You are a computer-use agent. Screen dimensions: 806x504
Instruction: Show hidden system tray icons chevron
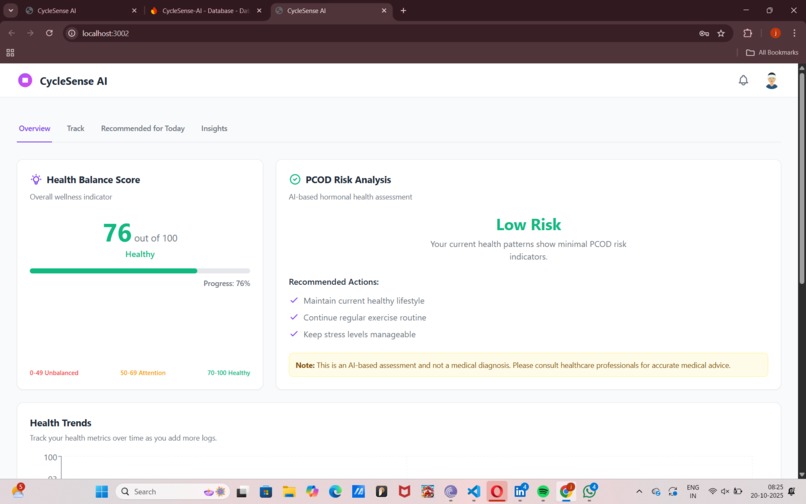pyautogui.click(x=639, y=492)
